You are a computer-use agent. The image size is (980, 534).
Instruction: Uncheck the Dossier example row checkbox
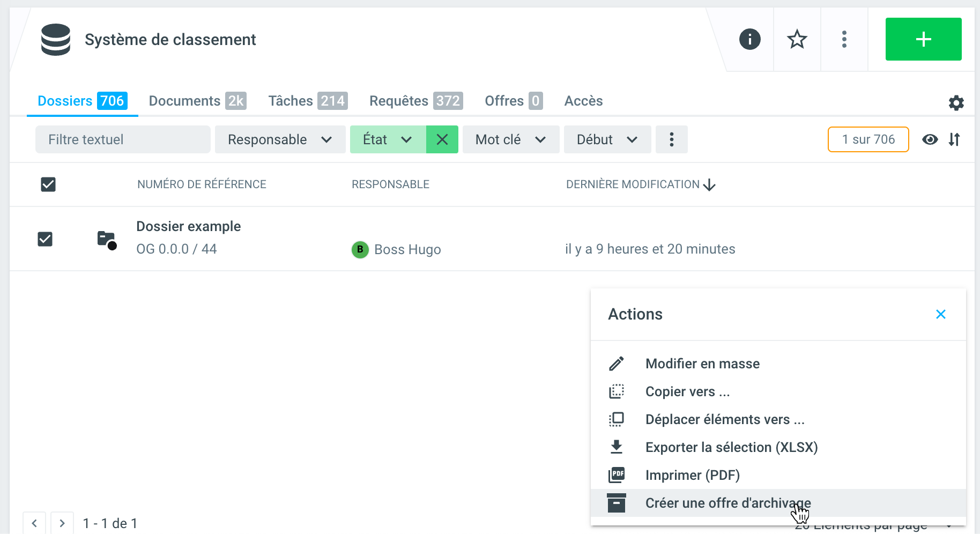point(45,239)
